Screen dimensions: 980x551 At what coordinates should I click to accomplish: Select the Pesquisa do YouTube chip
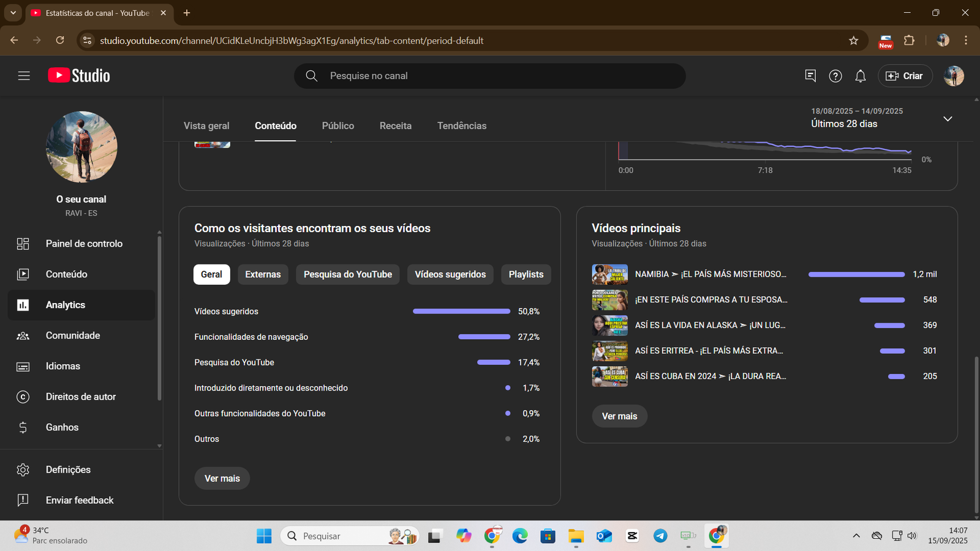coord(347,274)
